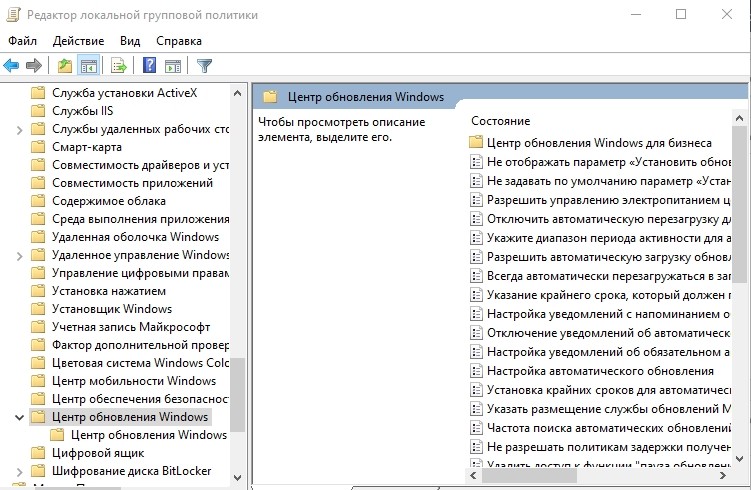Select «Содержимое облака» tree folder

(109, 201)
